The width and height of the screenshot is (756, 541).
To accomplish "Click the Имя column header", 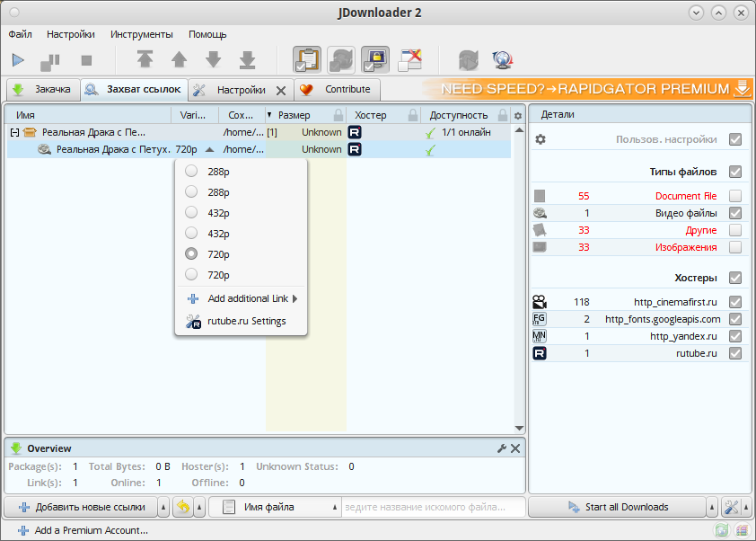I will (89, 115).
